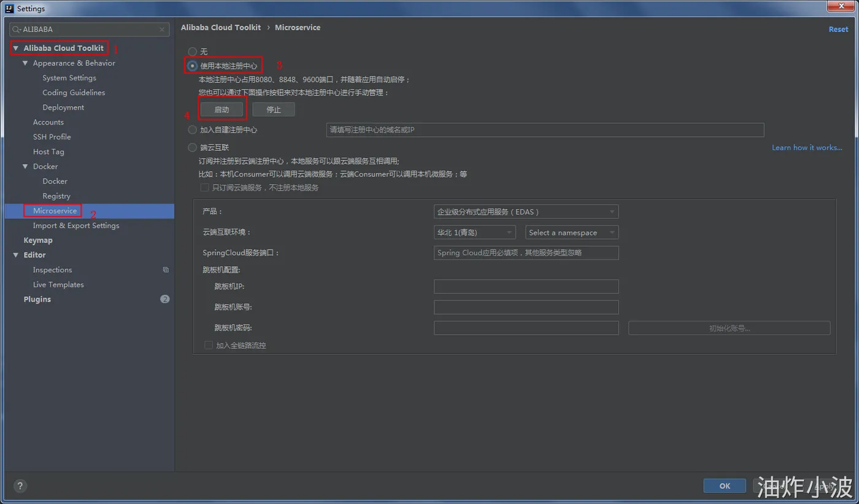Viewport: 859px width, 504px height.
Task: Confirm settings with the OK button
Action: 725,486
